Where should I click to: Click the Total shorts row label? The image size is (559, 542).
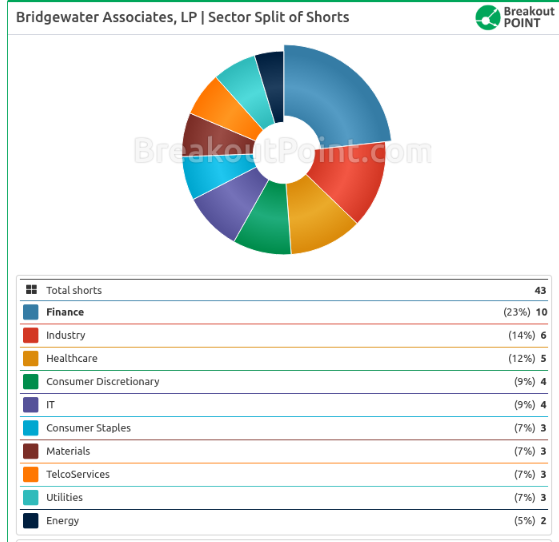tap(74, 290)
